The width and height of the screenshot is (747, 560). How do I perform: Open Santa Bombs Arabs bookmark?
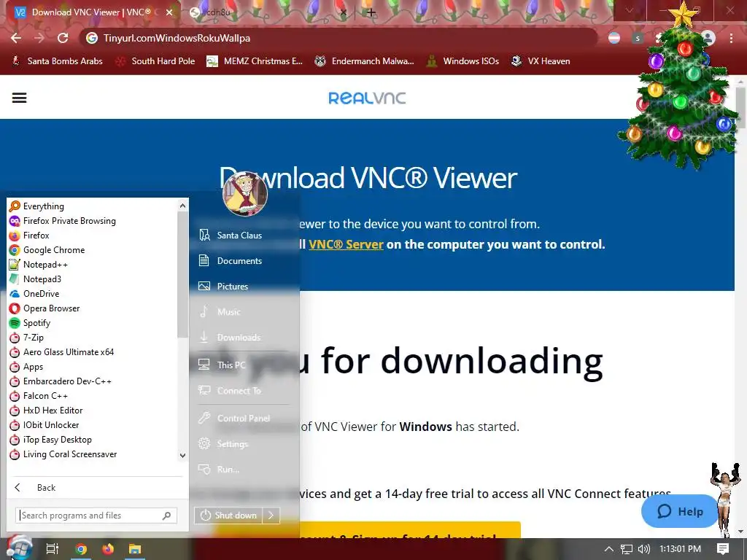click(57, 61)
